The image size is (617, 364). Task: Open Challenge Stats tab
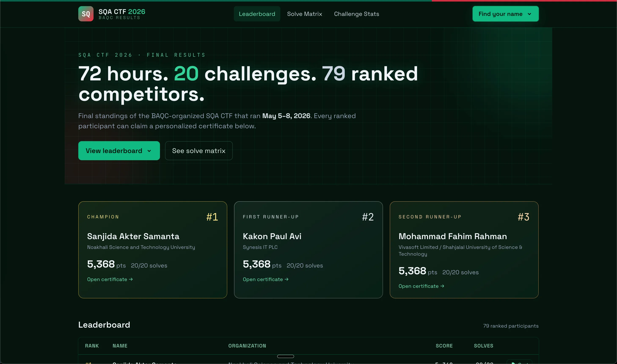[x=356, y=14]
